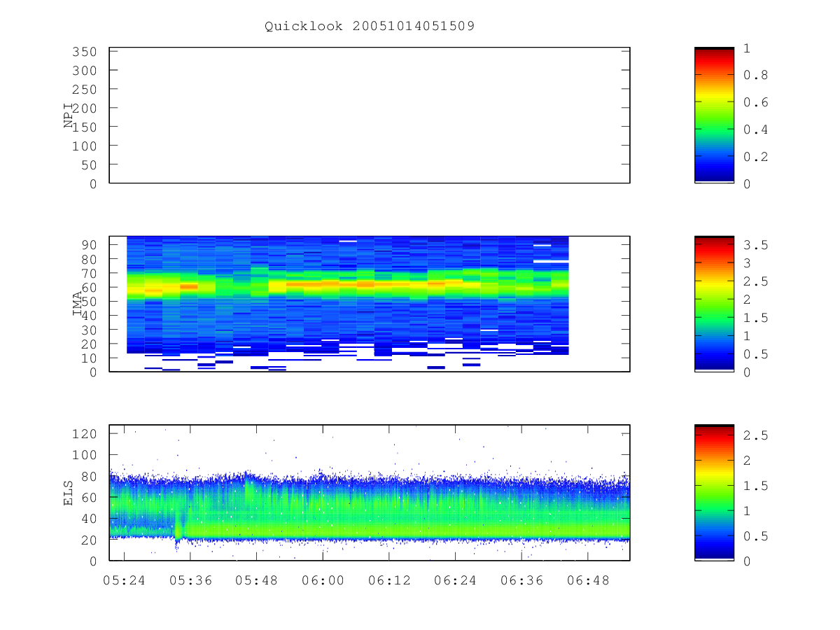Click the 250 tick on NPI axis
Viewport: 840px width, 630px height.
[x=84, y=90]
